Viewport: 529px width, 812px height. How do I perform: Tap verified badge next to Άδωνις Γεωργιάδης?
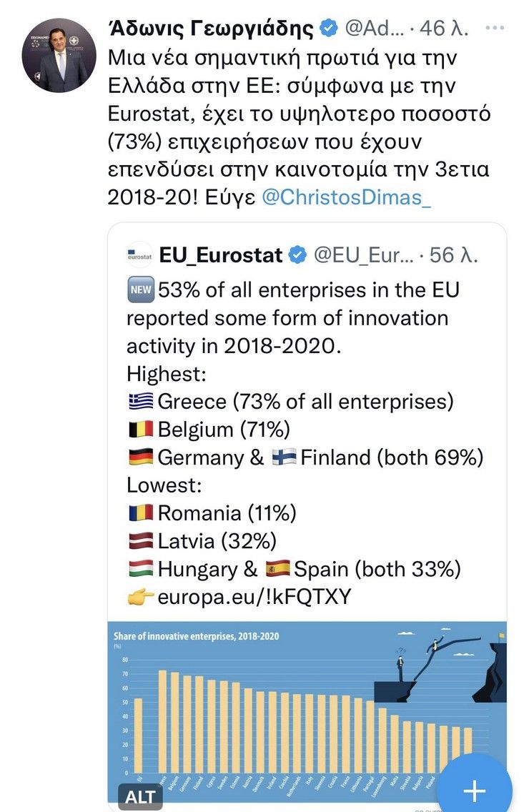[329, 28]
